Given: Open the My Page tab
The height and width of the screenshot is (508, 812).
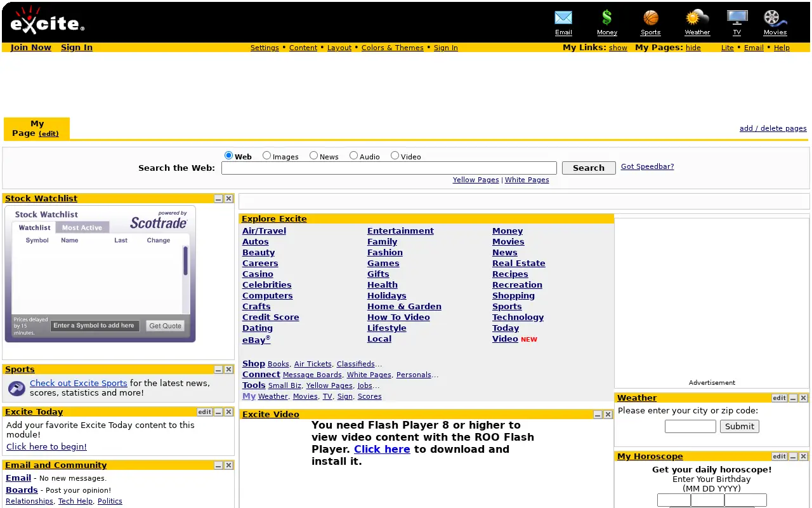Looking at the screenshot, I should point(37,128).
